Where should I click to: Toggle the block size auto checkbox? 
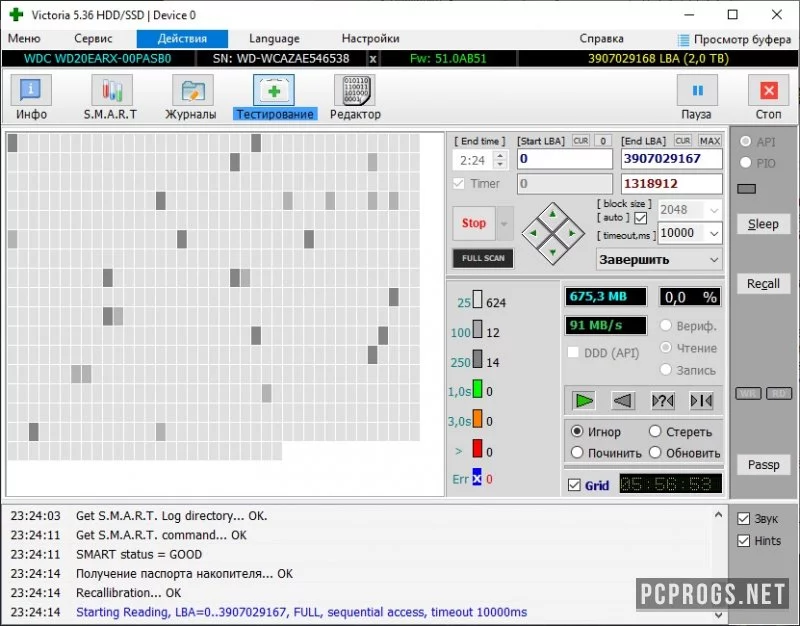(641, 218)
